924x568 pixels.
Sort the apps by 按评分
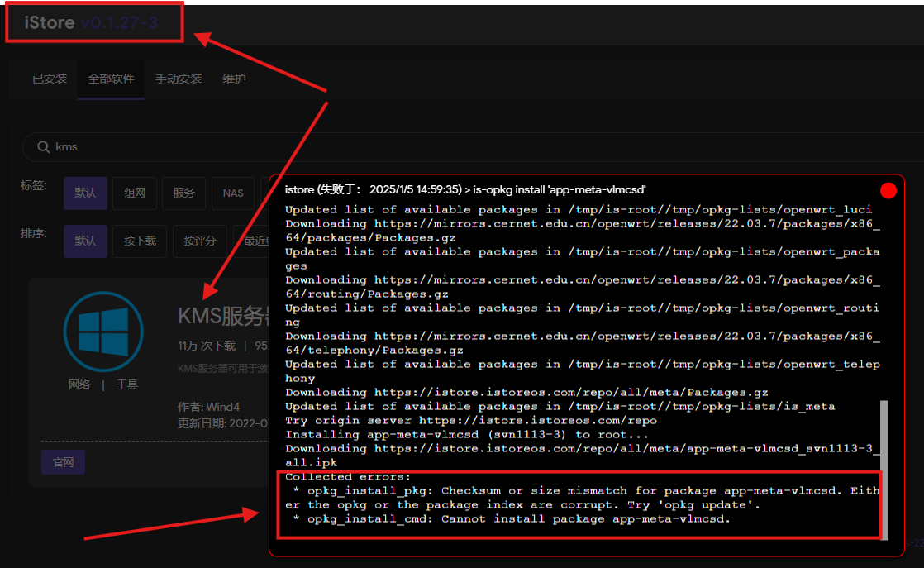click(x=199, y=241)
